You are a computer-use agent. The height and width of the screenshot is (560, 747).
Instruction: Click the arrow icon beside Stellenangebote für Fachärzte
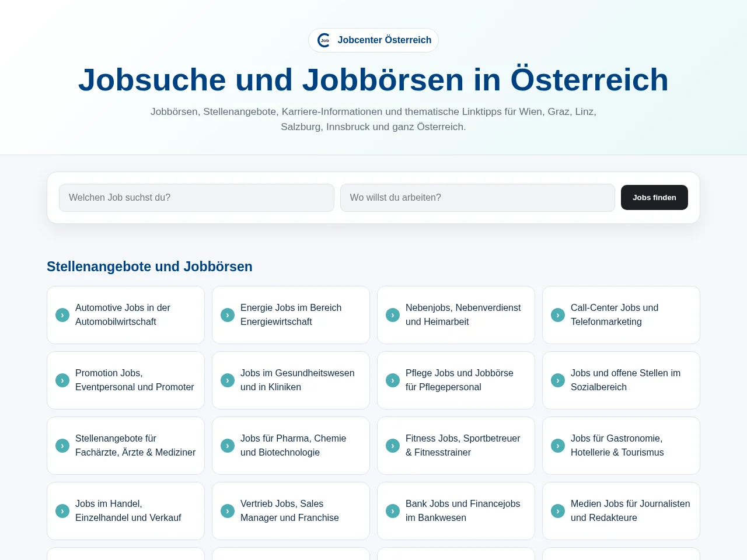62,446
